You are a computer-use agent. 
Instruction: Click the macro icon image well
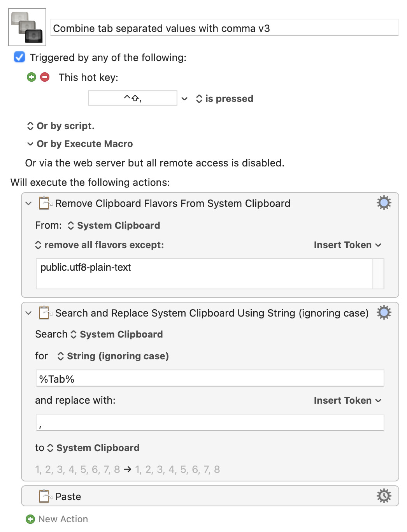[x=27, y=27]
